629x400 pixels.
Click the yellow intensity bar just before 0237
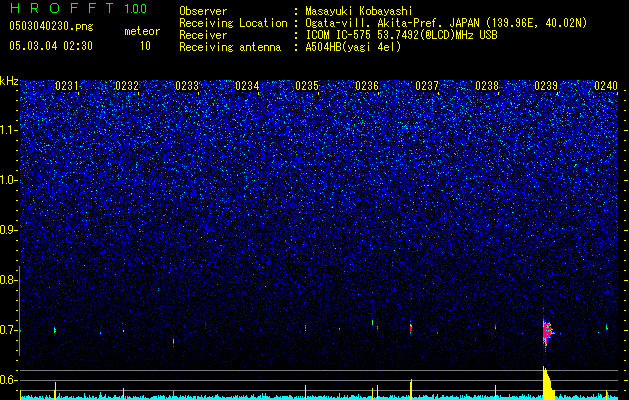click(x=411, y=389)
